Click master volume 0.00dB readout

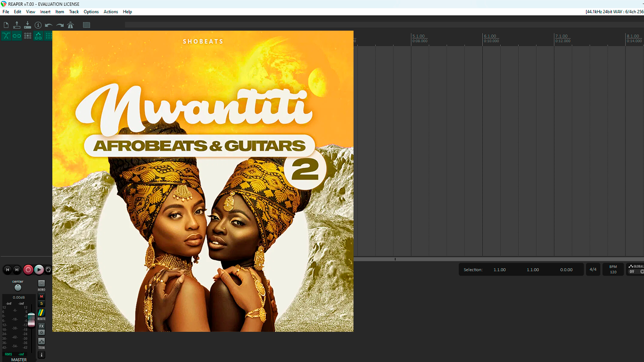(19, 297)
